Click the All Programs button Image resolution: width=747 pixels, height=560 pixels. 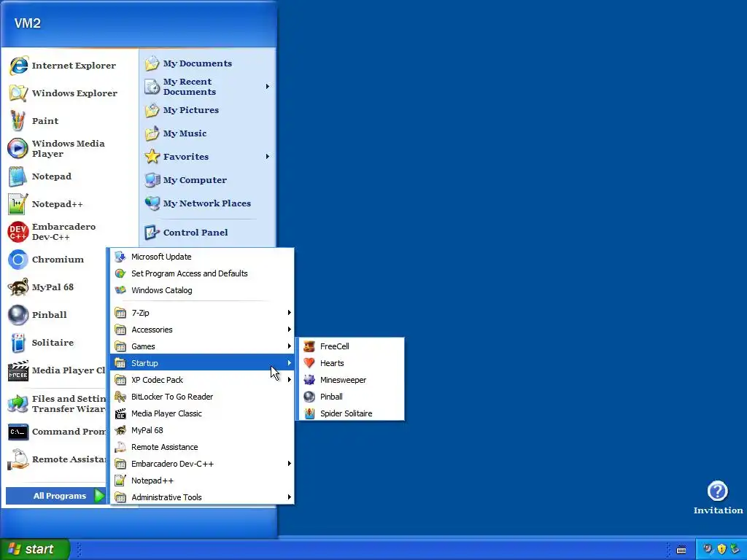click(x=55, y=496)
